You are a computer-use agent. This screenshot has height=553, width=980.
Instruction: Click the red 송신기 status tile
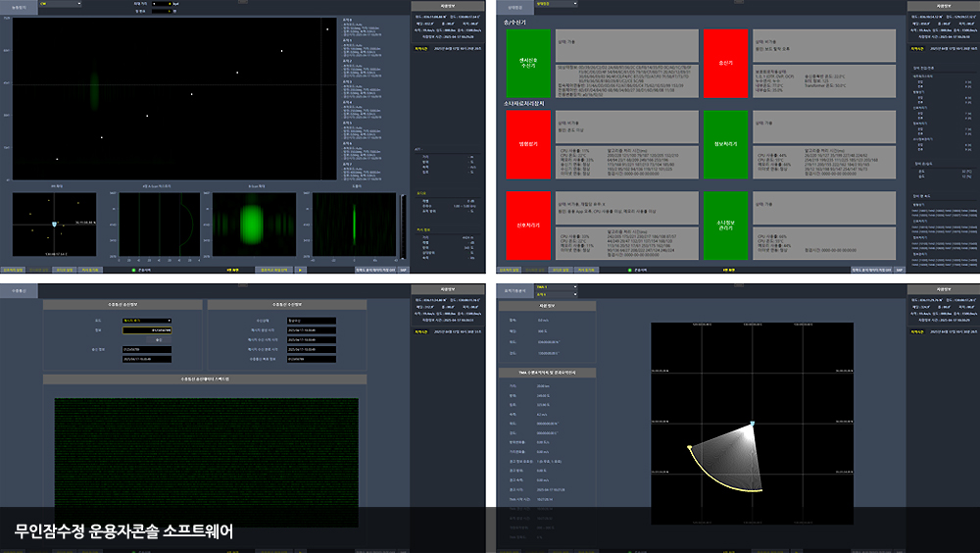pos(725,63)
